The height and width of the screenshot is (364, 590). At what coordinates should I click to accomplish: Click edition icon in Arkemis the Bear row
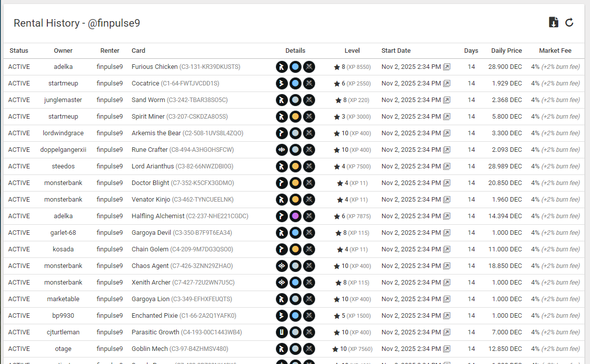[x=281, y=133]
